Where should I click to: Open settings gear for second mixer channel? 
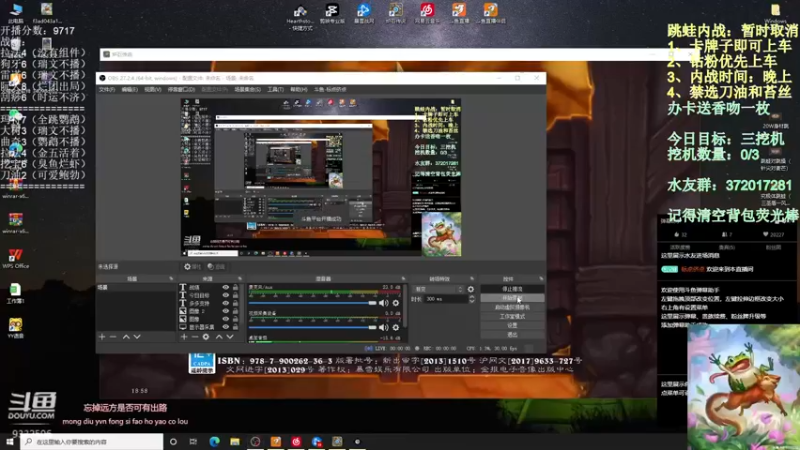point(395,328)
